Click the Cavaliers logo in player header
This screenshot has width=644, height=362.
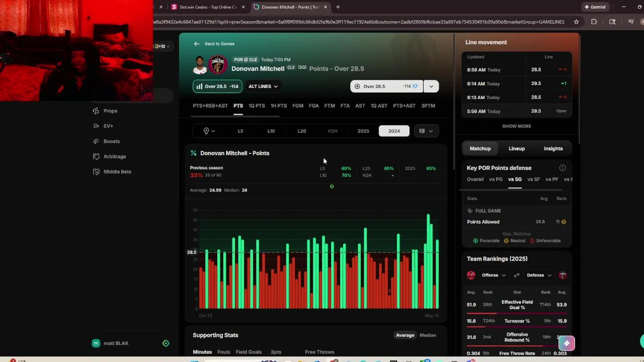(217, 65)
